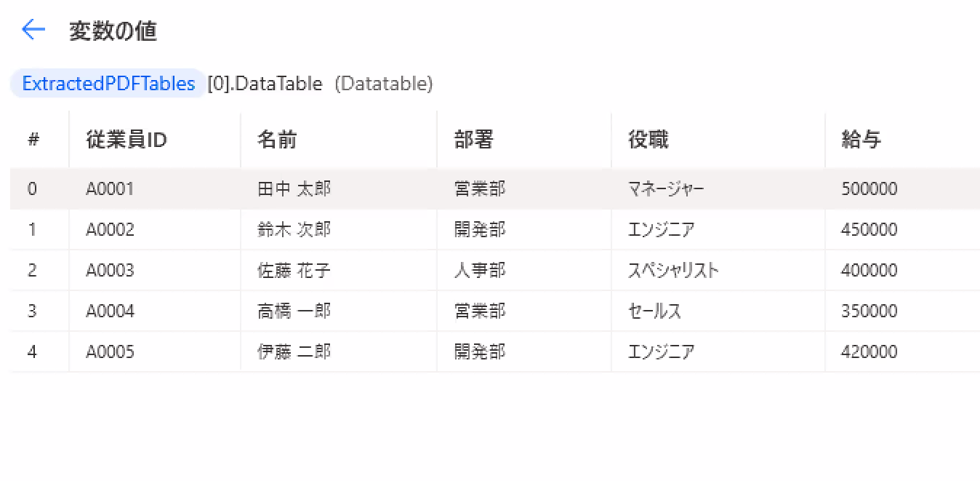980x481 pixels.
Task: Select the 従業員ID column header
Action: click(126, 140)
